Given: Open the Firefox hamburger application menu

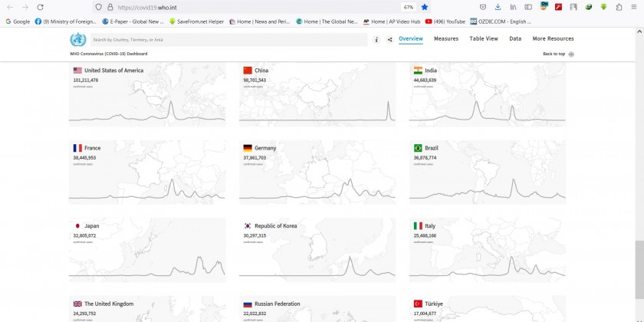Looking at the screenshot, I should click(634, 7).
